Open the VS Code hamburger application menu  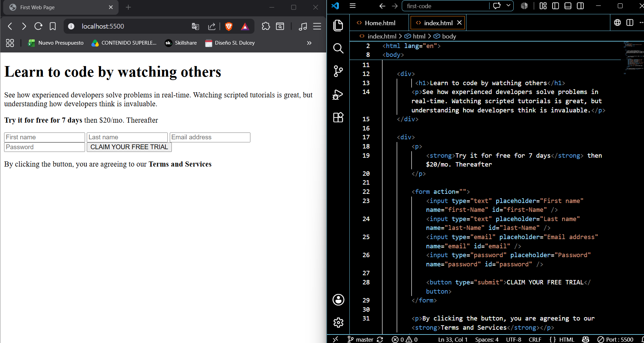click(353, 6)
